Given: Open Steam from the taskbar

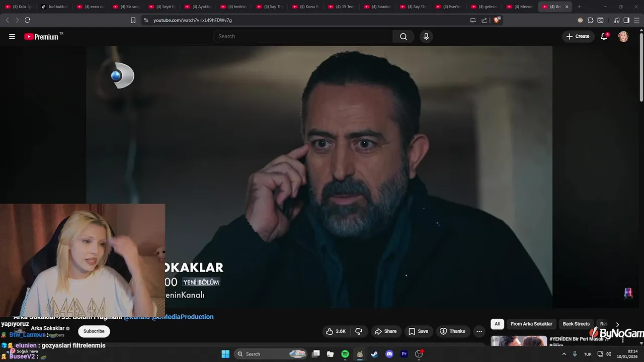Looking at the screenshot, I should click(374, 354).
